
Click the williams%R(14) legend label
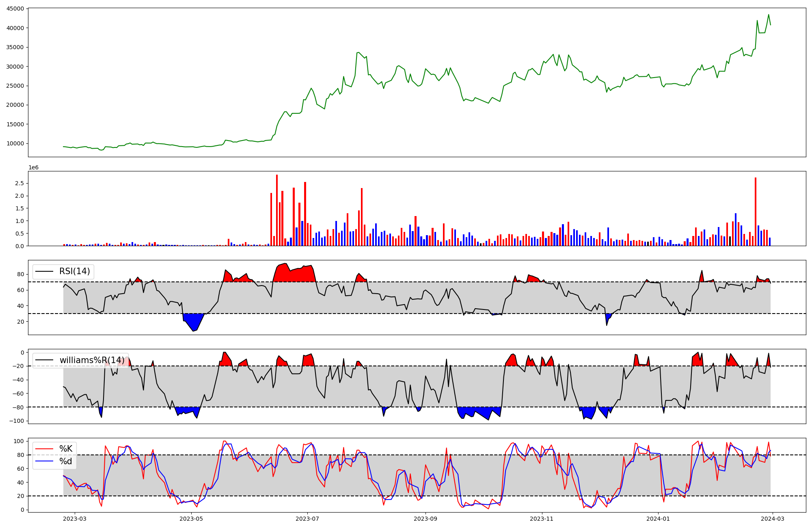[x=92, y=360]
